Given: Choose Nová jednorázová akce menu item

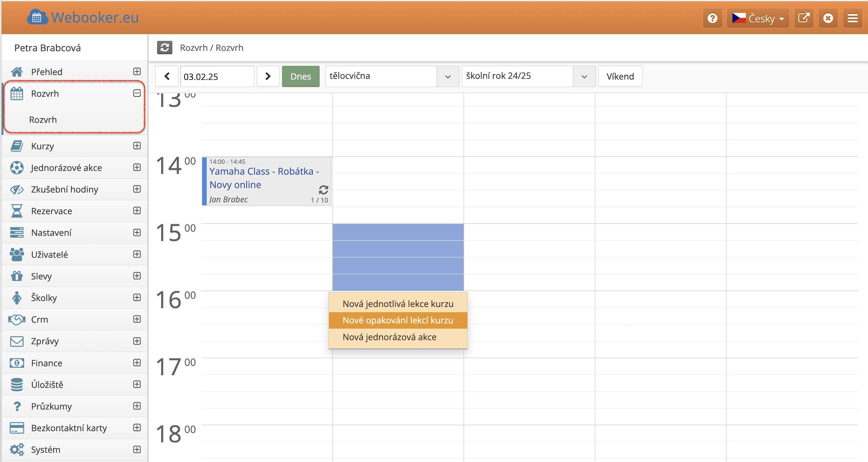Looking at the screenshot, I should [389, 337].
